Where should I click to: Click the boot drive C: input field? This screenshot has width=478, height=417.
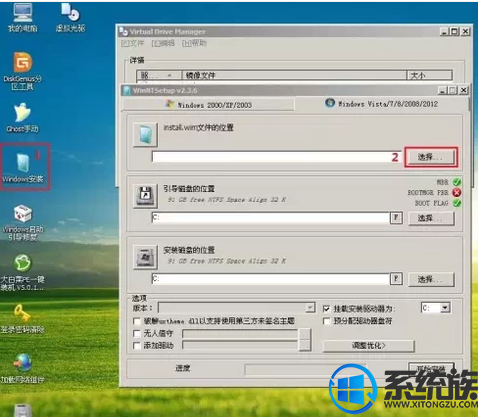click(270, 218)
